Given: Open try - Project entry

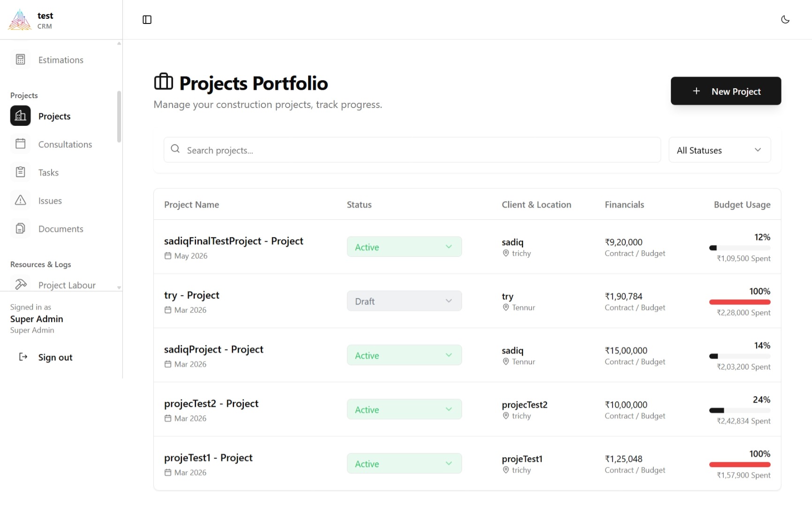Looking at the screenshot, I should (x=192, y=295).
